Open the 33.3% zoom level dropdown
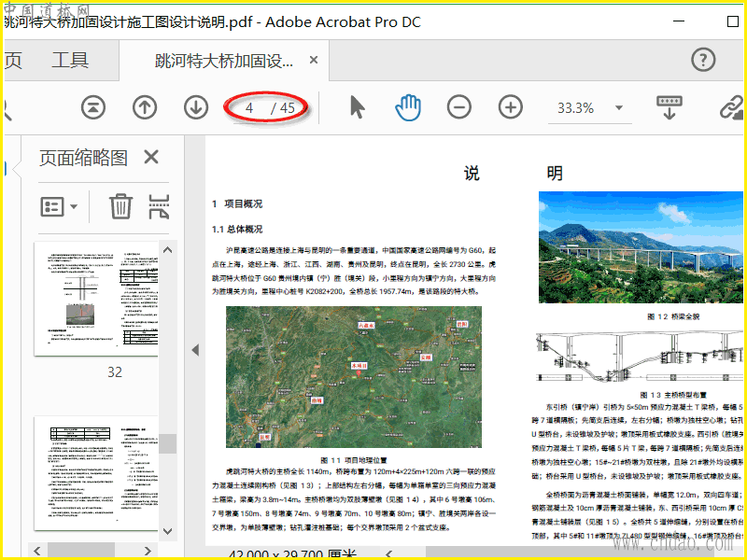Image resolution: width=747 pixels, height=560 pixels. point(619,107)
